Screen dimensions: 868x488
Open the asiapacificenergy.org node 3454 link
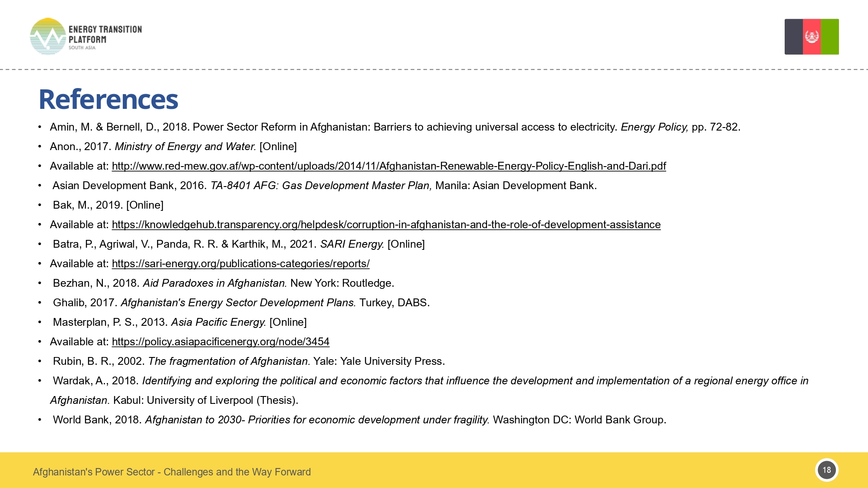(220, 342)
